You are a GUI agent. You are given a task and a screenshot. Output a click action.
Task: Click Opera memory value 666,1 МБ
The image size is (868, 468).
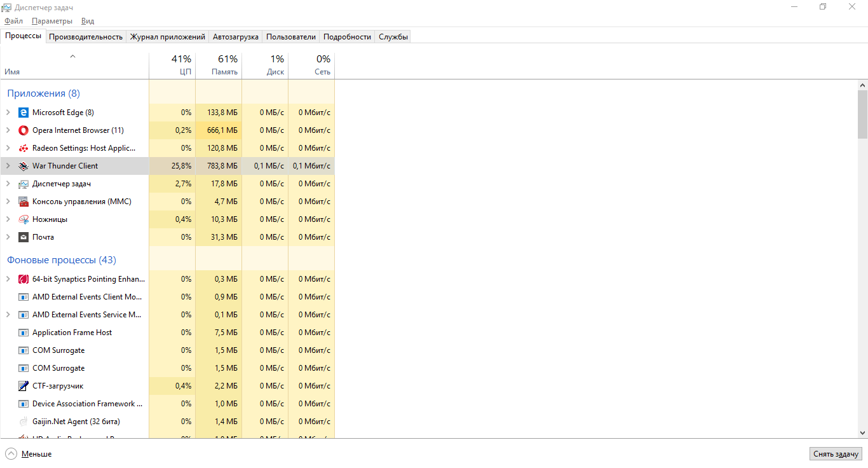pos(222,130)
